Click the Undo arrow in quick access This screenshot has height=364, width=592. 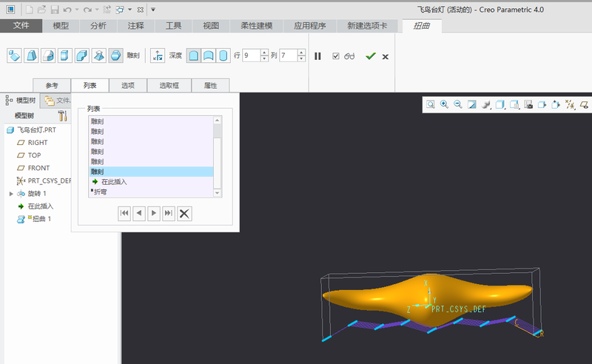point(67,10)
